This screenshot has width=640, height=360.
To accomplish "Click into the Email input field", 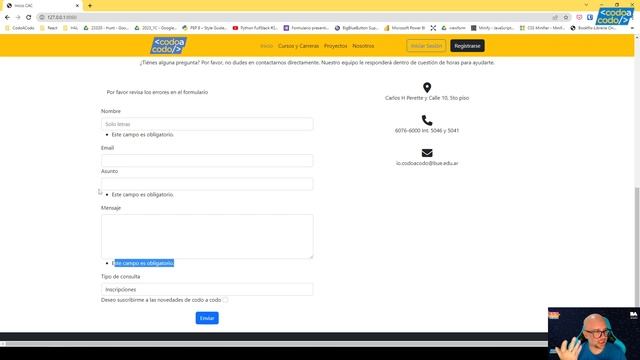I will point(207,160).
